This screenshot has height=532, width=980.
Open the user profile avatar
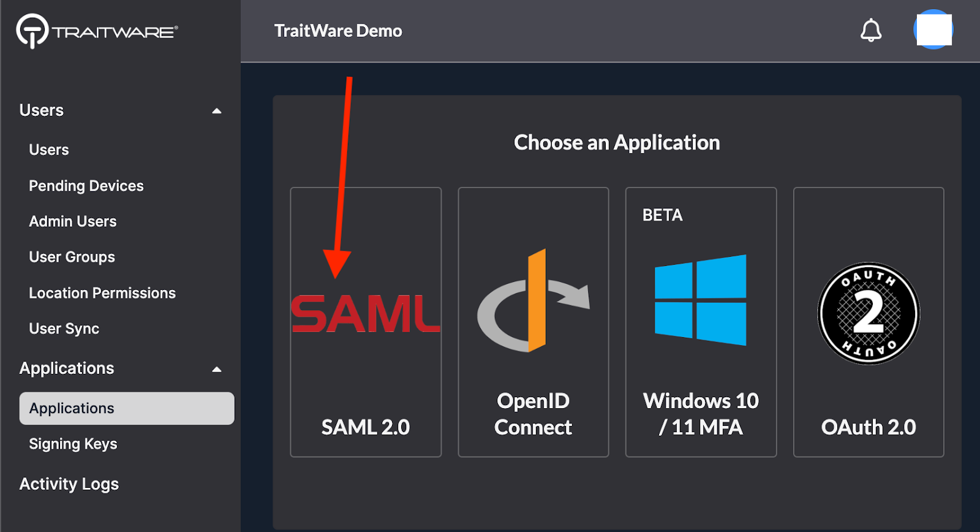point(933,29)
